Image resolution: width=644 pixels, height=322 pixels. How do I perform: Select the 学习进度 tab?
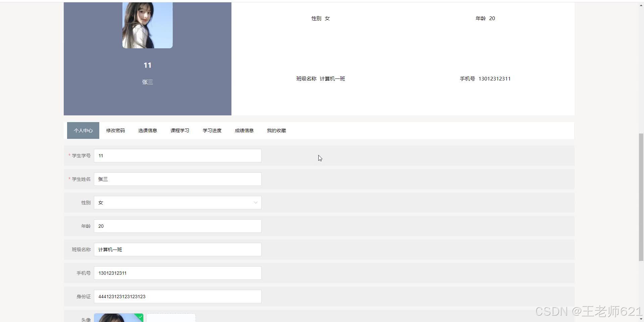(x=212, y=130)
